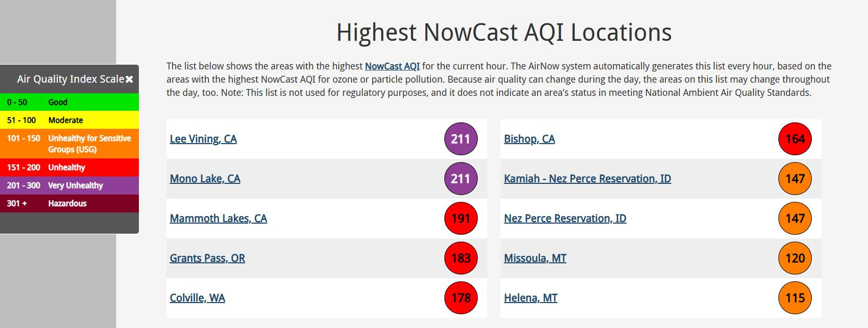This screenshot has width=868, height=328.
Task: Open Missoula, MT location link
Action: click(x=535, y=258)
